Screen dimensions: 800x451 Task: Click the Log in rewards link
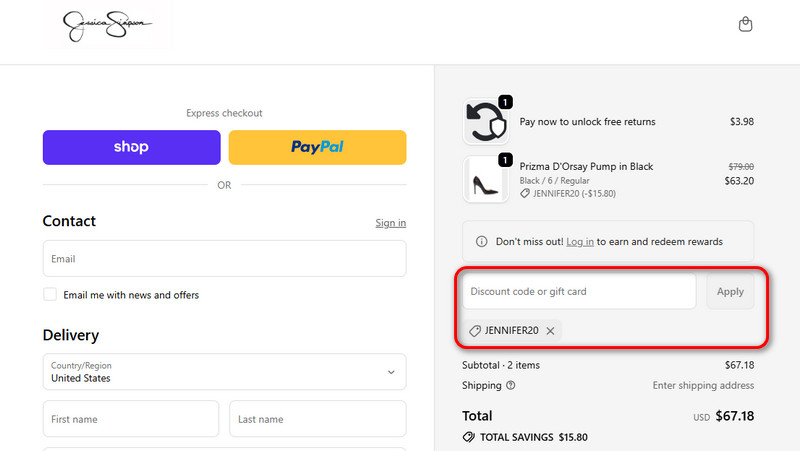click(x=580, y=242)
